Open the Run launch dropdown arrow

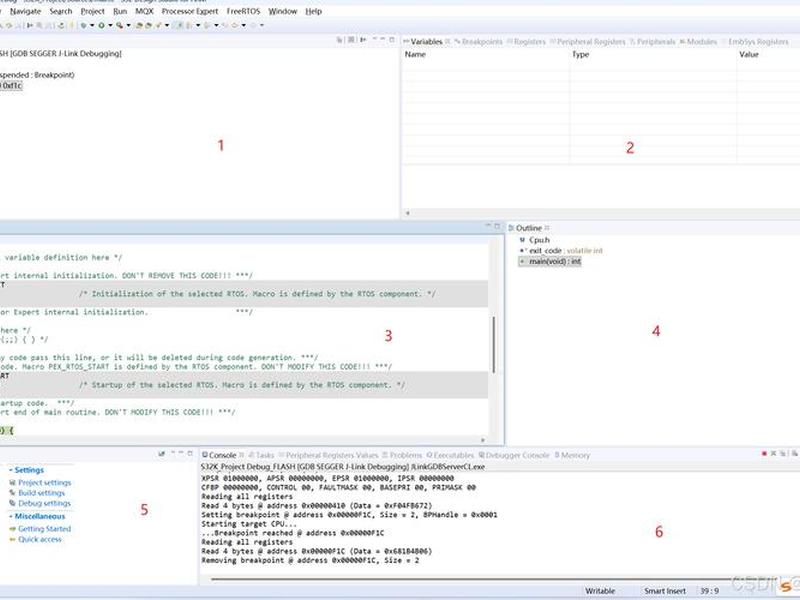110,25
